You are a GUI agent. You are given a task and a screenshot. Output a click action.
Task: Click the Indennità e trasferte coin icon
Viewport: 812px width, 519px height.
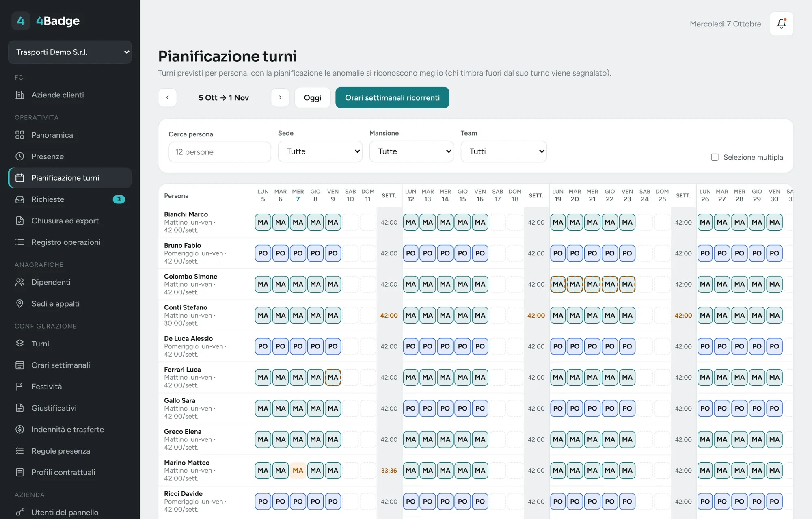tap(19, 429)
